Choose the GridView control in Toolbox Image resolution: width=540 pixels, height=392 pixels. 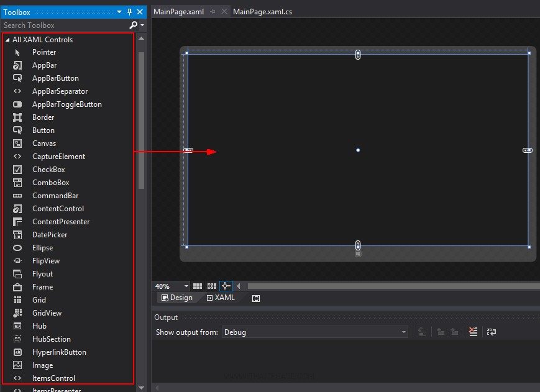tap(47, 313)
